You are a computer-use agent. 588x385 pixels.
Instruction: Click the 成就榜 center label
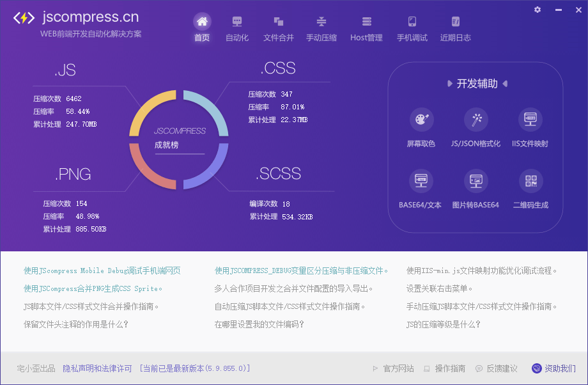tap(167, 145)
